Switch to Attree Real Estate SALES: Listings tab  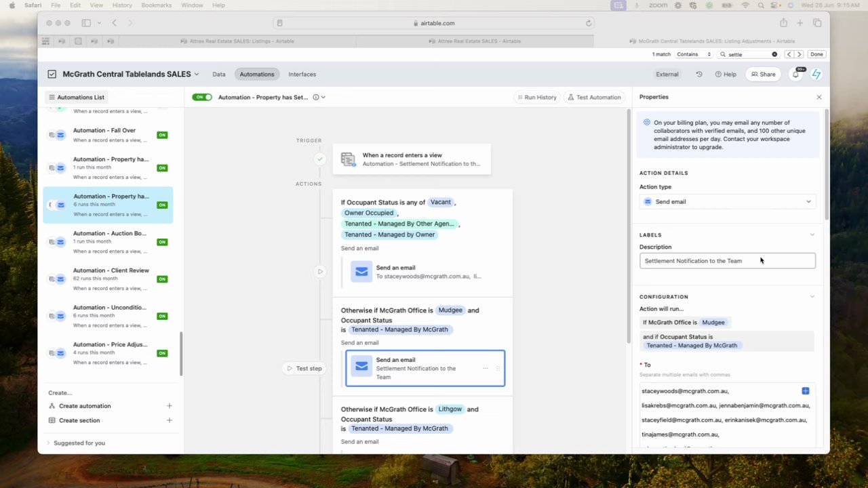(237, 41)
